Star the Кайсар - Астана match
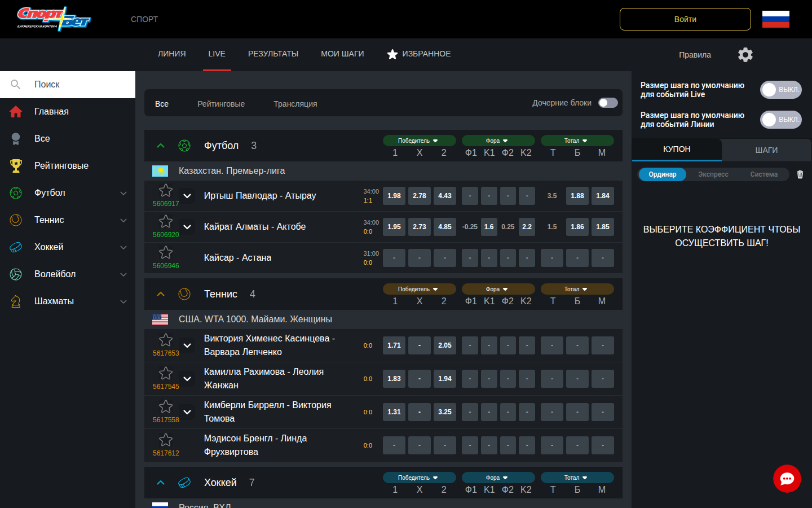 (166, 252)
